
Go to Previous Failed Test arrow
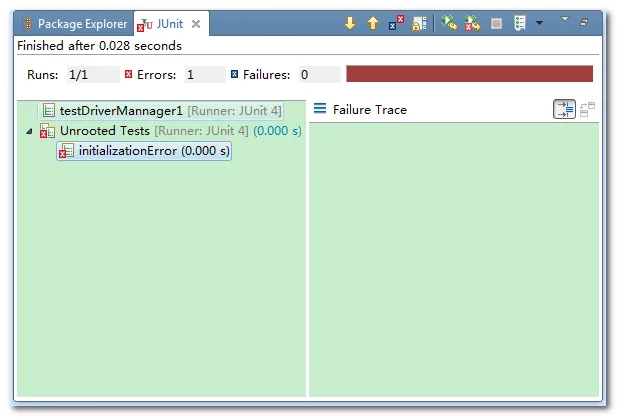point(373,23)
